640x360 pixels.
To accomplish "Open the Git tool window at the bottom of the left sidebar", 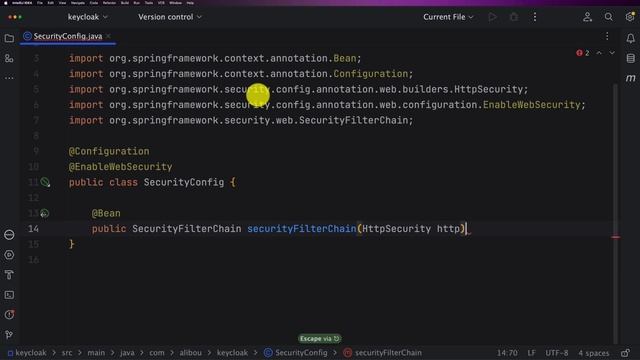I will tap(9, 335).
